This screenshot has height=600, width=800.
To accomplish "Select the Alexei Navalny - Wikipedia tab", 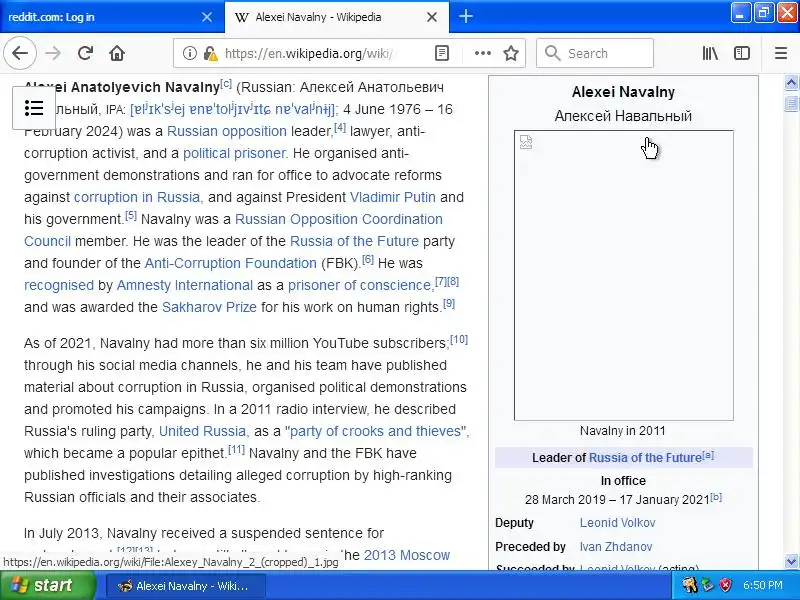I will pos(337,17).
